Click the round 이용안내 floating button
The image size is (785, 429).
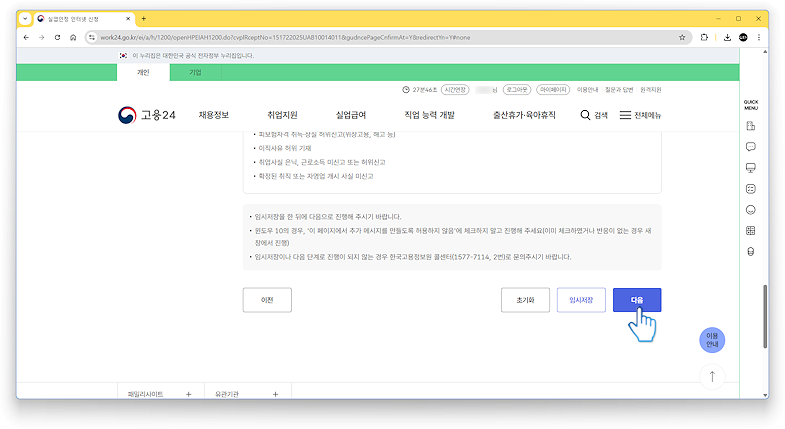[x=712, y=340]
